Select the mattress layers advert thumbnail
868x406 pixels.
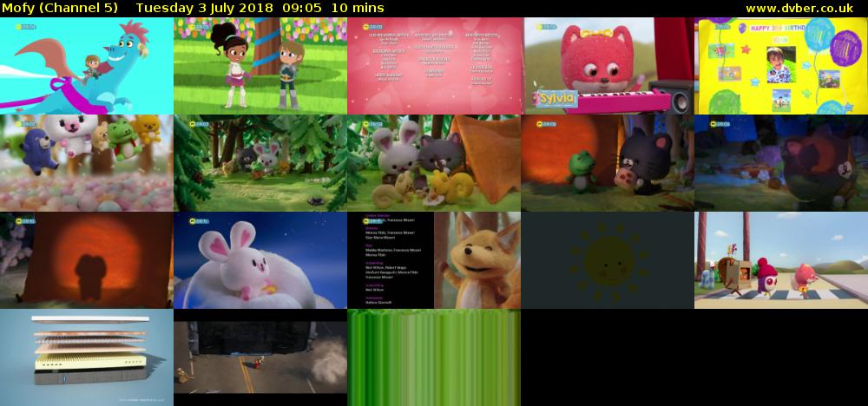click(87, 357)
